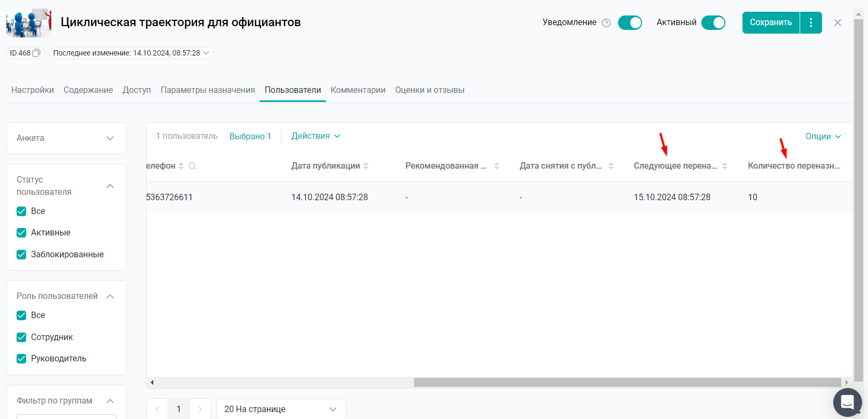The image size is (868, 419).
Task: Copy the ID 468 using copy icon
Action: [36, 53]
